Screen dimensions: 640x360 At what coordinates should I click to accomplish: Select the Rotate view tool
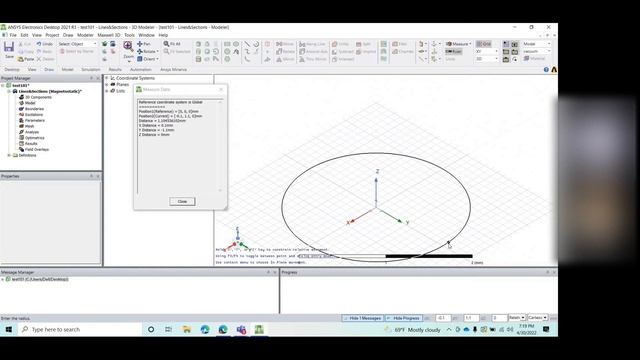[x=146, y=51]
